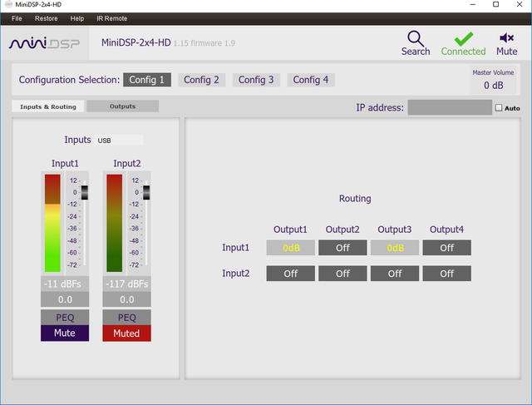This screenshot has width=532, height=405.
Task: Click the Master Volume 0 dB readout
Action: click(x=493, y=85)
